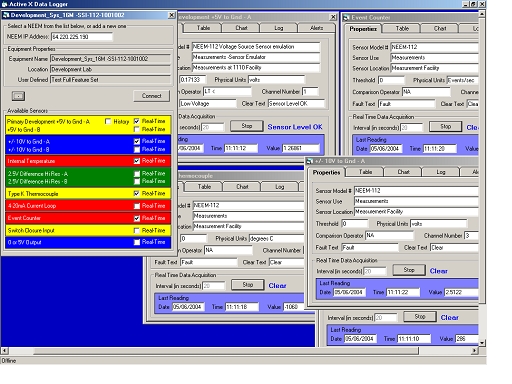This screenshot has height=384, width=512.
Task: Open Log tab in +5V to Gnd - A window
Action: [x=279, y=28]
